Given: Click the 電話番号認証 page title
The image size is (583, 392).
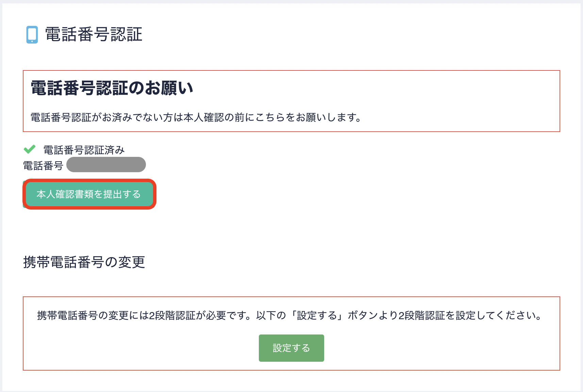Looking at the screenshot, I should 94,34.
